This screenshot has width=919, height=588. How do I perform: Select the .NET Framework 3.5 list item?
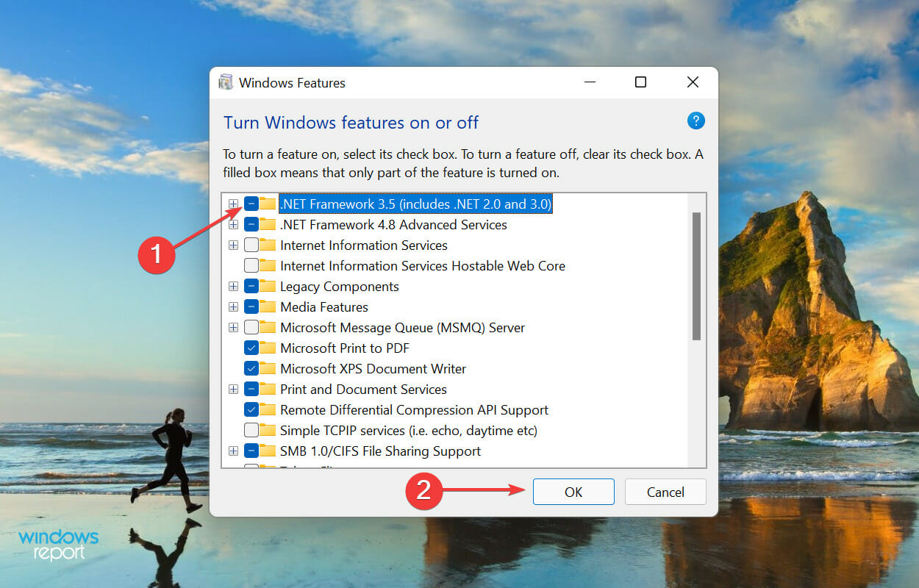point(415,204)
